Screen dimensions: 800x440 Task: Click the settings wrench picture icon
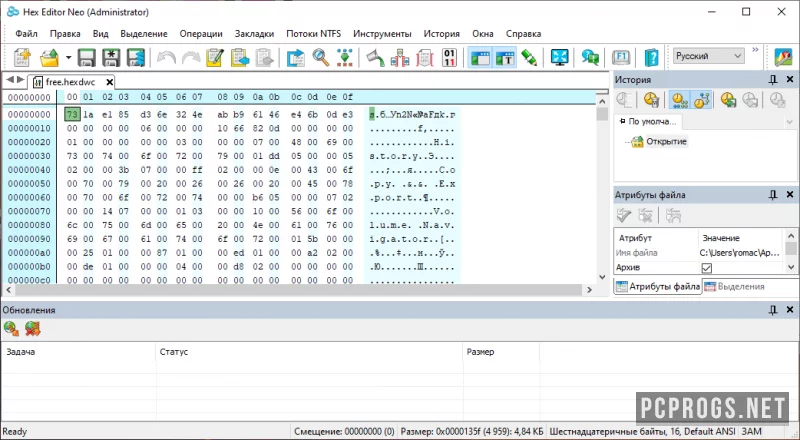click(783, 57)
